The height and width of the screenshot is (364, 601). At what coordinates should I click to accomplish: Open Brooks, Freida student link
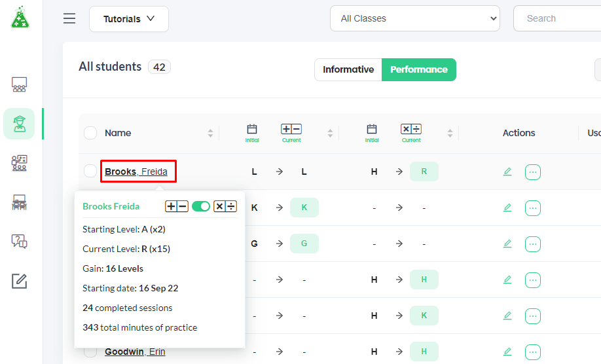136,172
